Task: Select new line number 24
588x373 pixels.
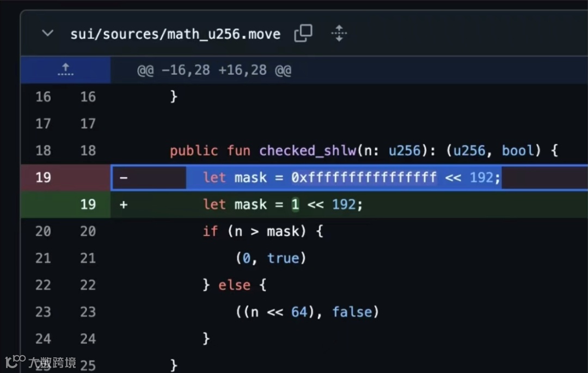Action: tap(88, 339)
